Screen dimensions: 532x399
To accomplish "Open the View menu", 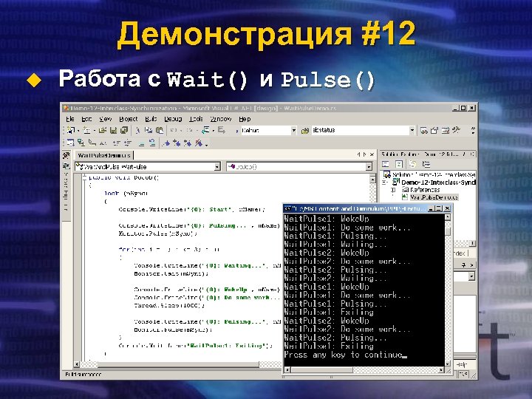I will click(x=106, y=119).
